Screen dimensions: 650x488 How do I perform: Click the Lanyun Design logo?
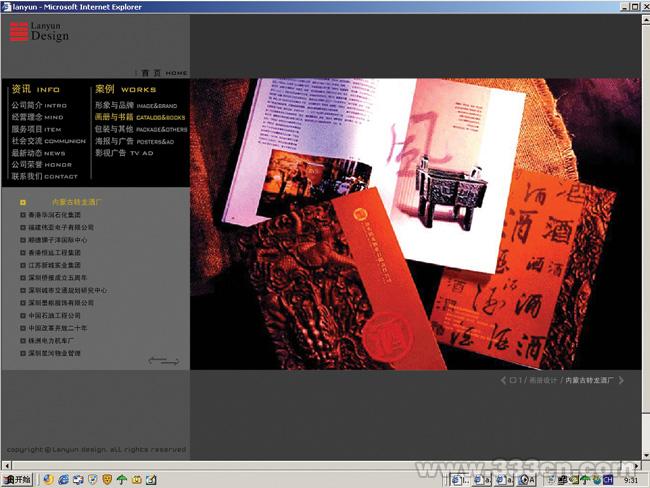coord(40,32)
